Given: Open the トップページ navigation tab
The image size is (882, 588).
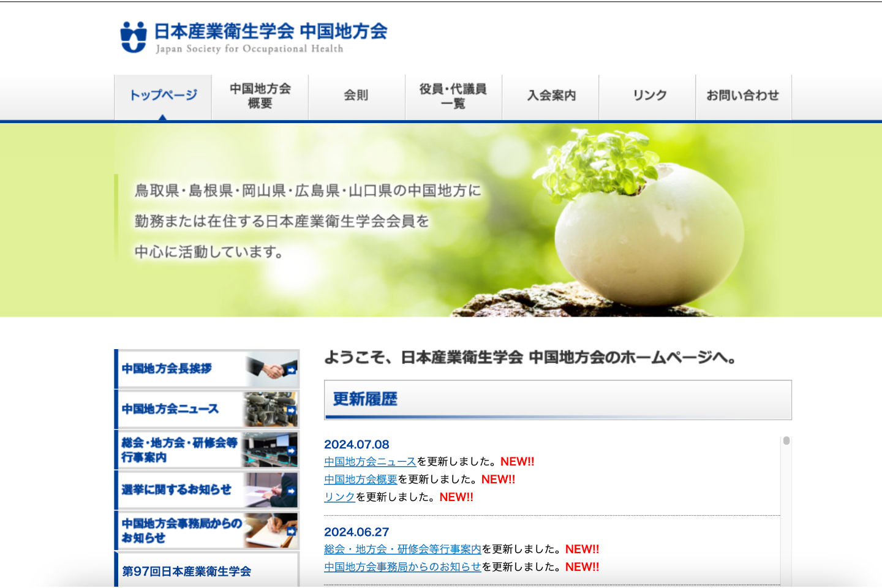Looking at the screenshot, I should pos(163,97).
